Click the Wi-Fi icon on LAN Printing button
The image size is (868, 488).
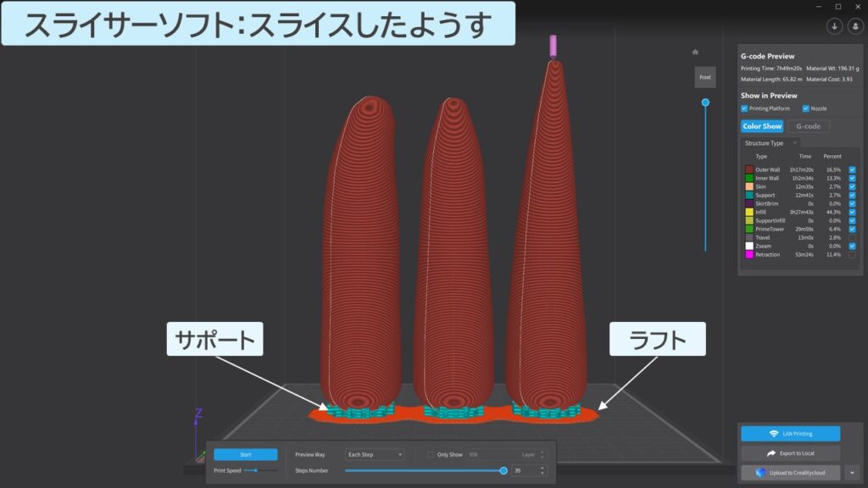tap(773, 433)
